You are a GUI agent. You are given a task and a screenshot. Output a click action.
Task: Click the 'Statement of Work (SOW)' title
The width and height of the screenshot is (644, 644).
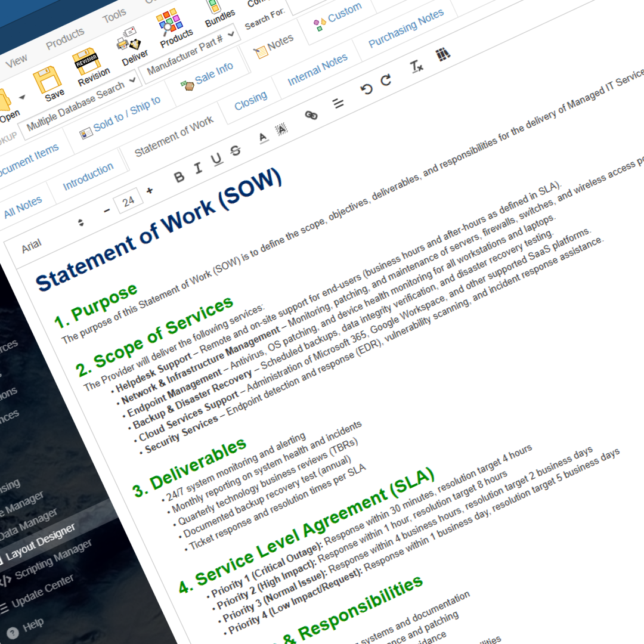(159, 230)
